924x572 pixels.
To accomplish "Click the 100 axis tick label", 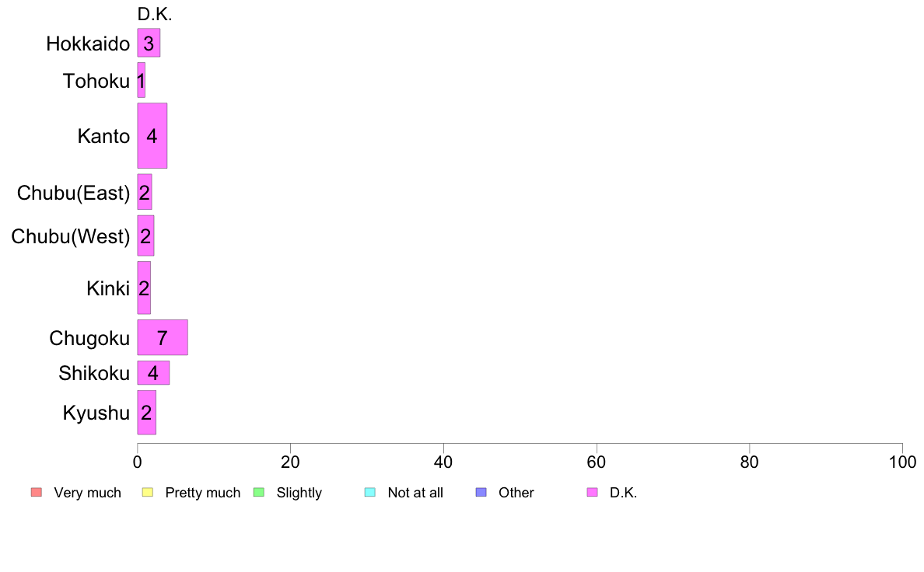I will tap(902, 462).
